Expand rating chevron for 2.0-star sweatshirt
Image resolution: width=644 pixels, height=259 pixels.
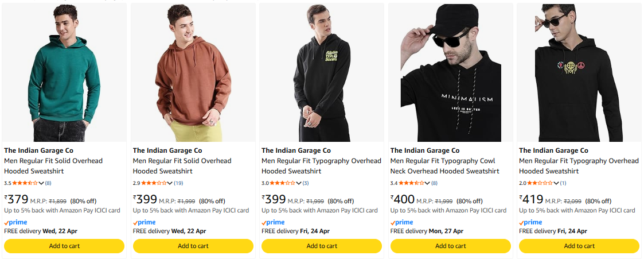556,183
